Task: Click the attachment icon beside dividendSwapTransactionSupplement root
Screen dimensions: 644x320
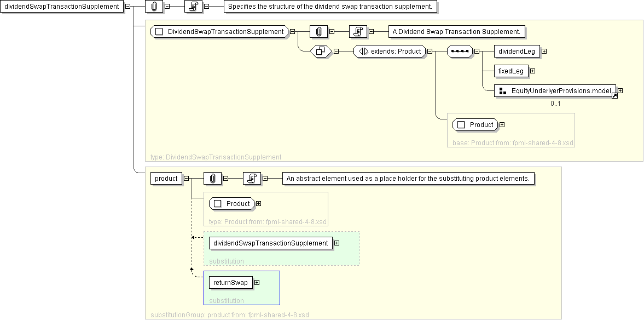Action: 154,7
